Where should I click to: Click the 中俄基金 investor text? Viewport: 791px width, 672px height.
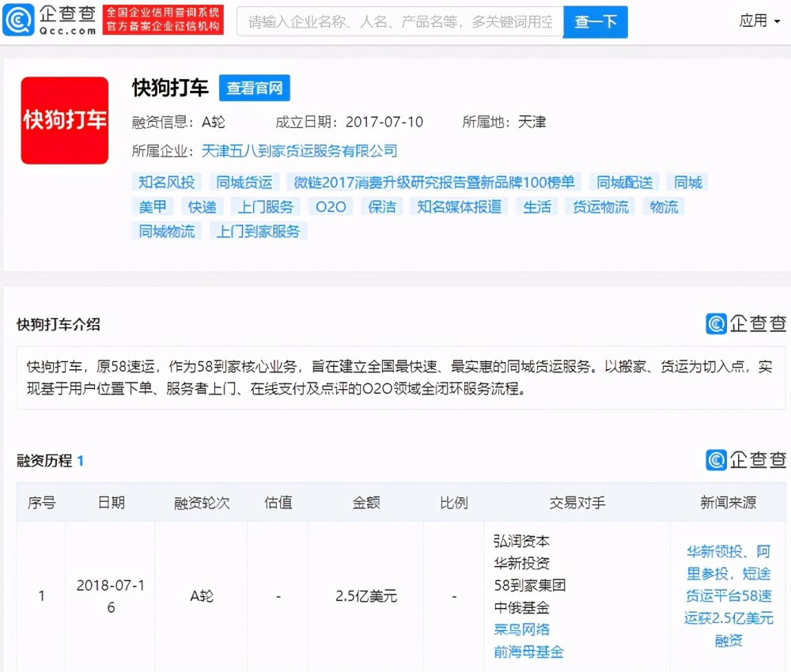[521, 607]
